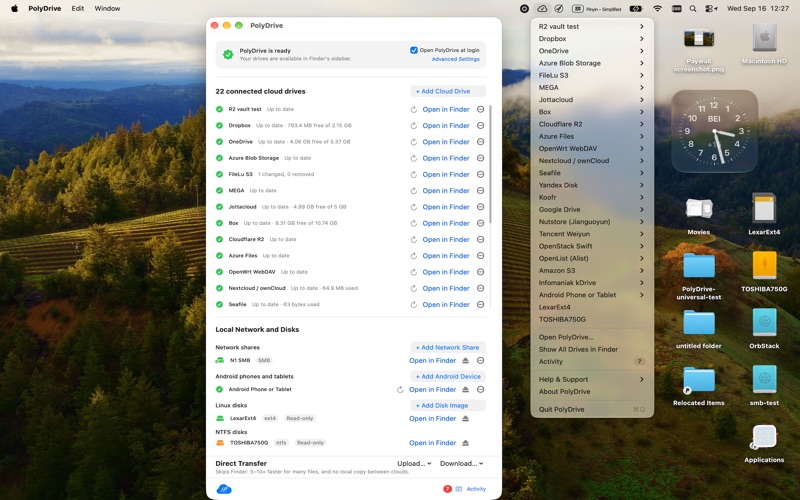Open the Apple menu
Image resolution: width=800 pixels, height=500 pixels.
(x=14, y=9)
